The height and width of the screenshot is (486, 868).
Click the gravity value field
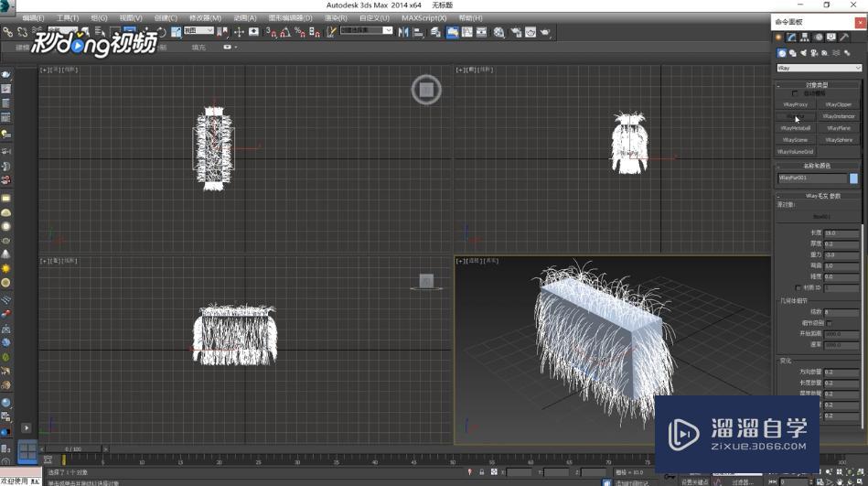tap(841, 255)
